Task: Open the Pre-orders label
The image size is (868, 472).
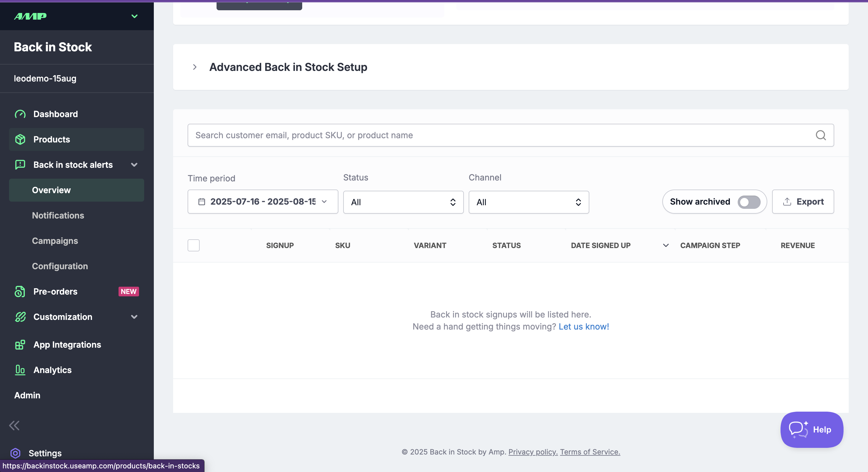Action: pos(55,291)
